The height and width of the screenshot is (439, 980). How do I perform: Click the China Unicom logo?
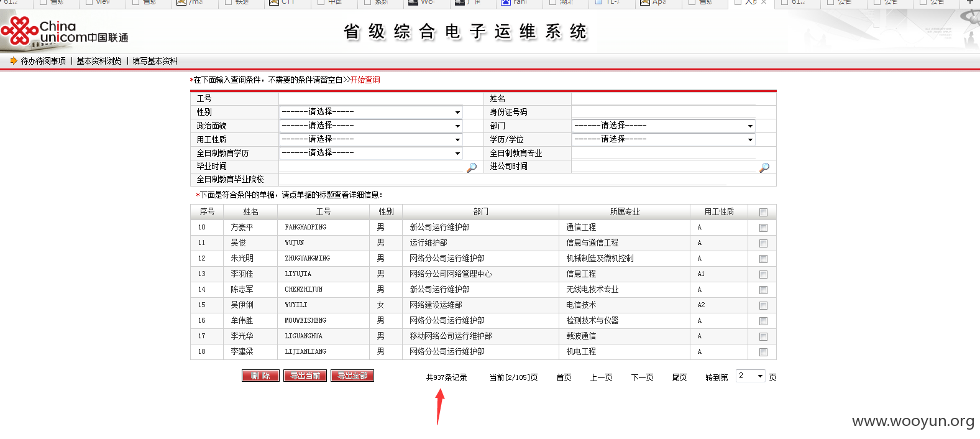65,31
